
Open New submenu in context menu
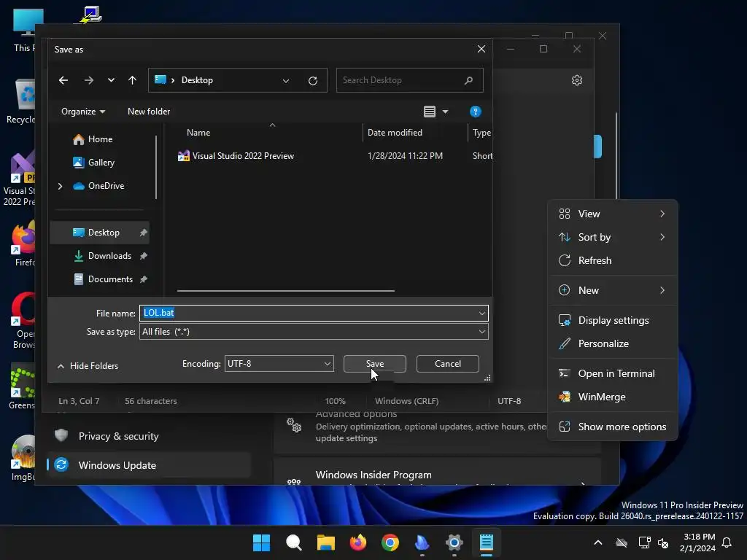pos(612,290)
